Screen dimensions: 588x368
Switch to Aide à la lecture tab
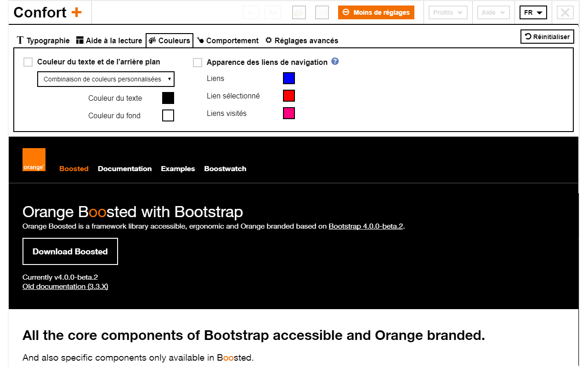point(109,40)
